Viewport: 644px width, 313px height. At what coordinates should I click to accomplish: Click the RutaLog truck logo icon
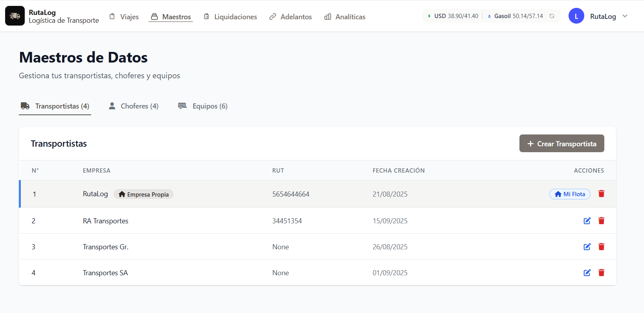click(15, 16)
